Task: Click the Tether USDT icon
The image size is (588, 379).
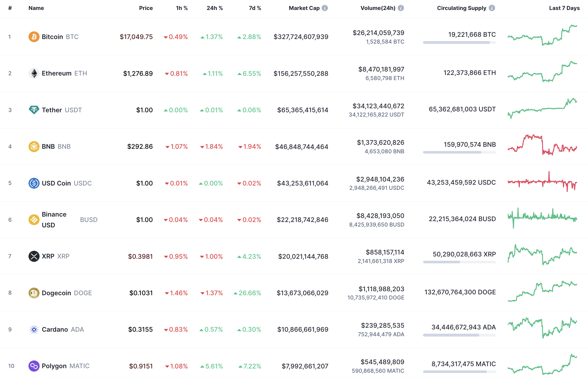Action: (x=34, y=110)
